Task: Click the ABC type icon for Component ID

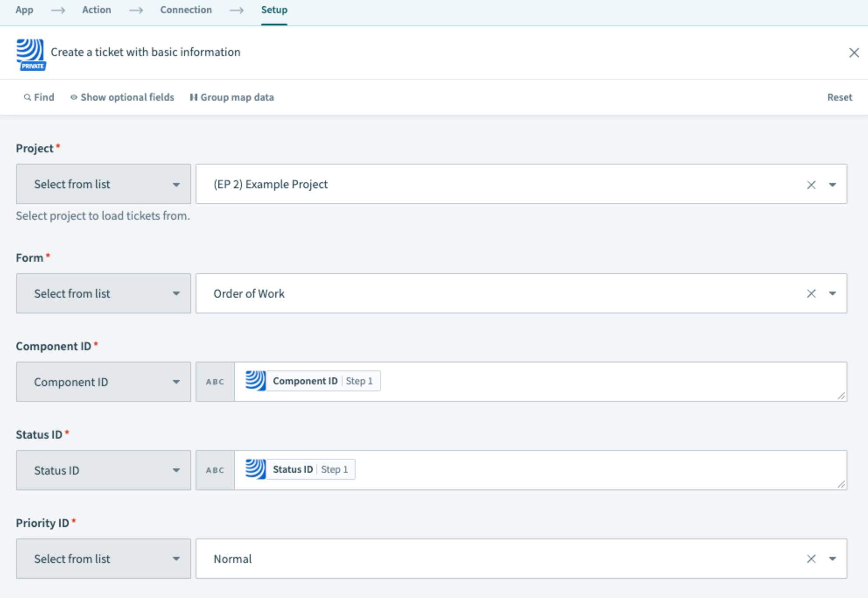Action: click(215, 382)
